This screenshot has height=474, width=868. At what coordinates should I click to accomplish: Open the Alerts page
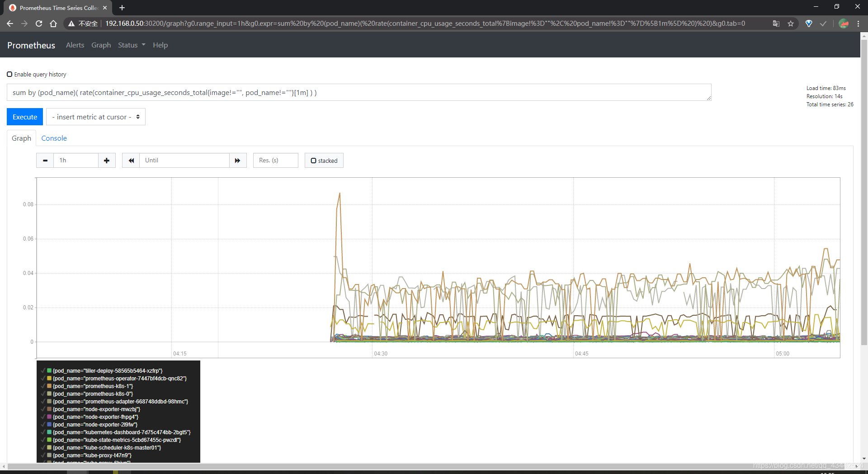[x=75, y=45]
